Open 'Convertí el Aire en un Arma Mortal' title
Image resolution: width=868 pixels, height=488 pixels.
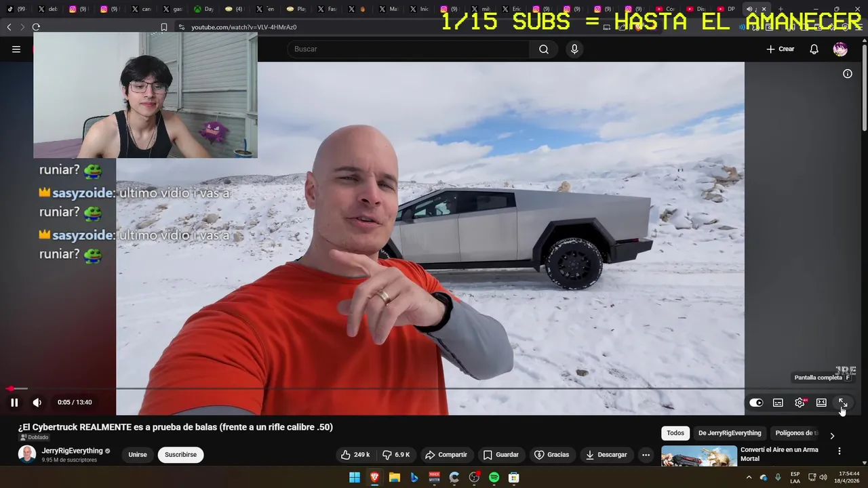[779, 454]
